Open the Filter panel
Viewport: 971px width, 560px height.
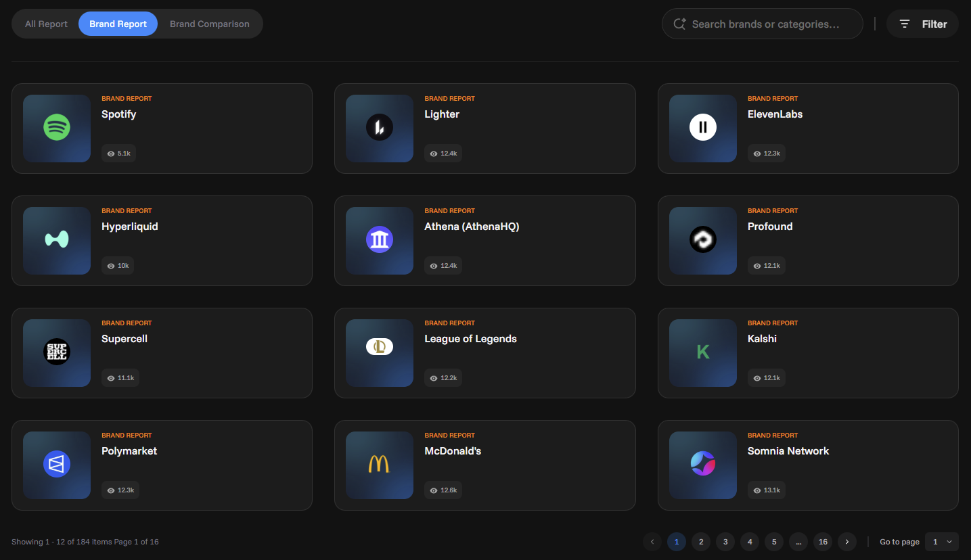(922, 24)
